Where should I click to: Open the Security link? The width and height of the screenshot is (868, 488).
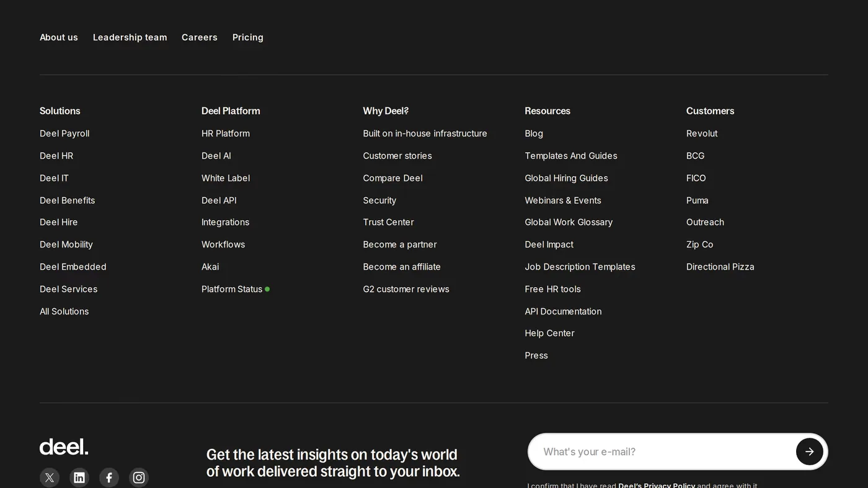379,200
